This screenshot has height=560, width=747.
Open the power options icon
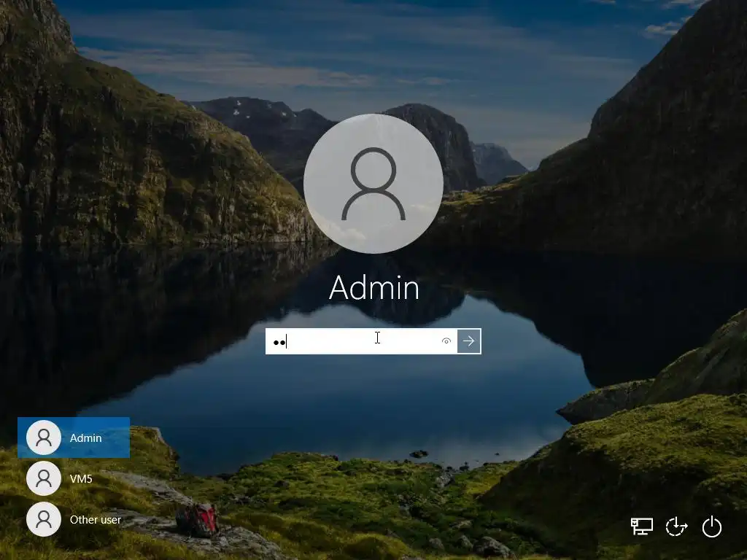[712, 526]
